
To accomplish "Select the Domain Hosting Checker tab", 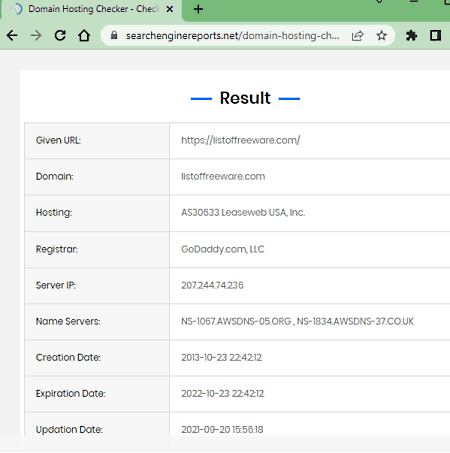I will point(92,9).
